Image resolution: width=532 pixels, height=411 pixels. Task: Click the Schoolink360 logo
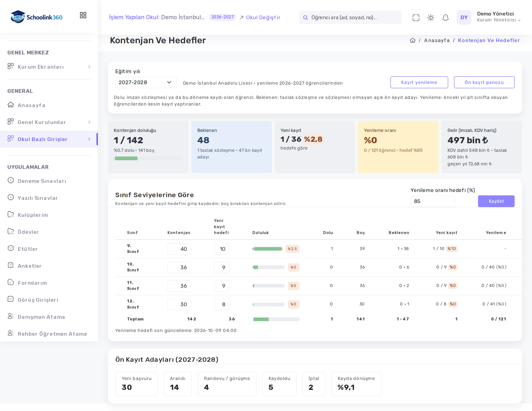point(36,17)
